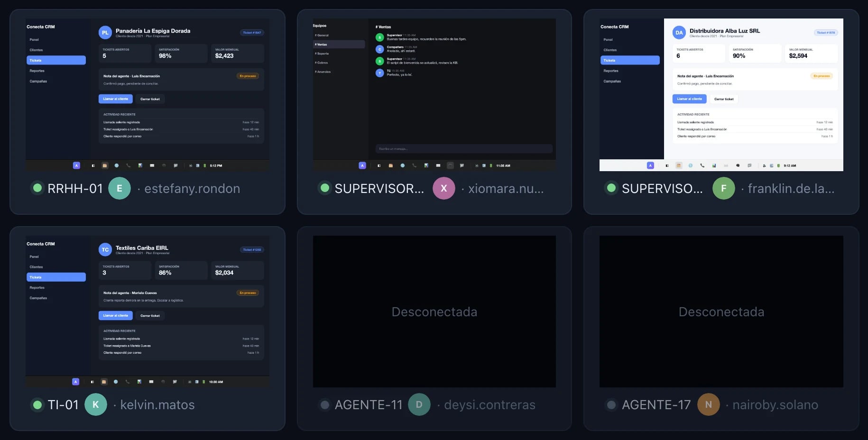Click the gray status dot beside AGENTE-11

[325, 404]
